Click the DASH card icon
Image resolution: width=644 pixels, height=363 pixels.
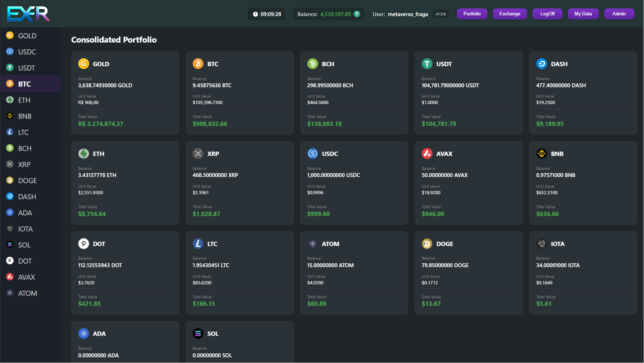point(541,64)
